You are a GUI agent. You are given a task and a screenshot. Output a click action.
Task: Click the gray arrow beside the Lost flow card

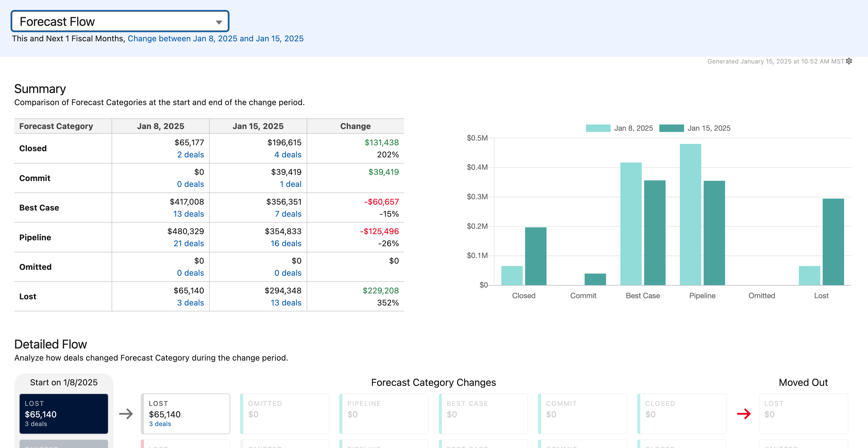pyautogui.click(x=126, y=414)
